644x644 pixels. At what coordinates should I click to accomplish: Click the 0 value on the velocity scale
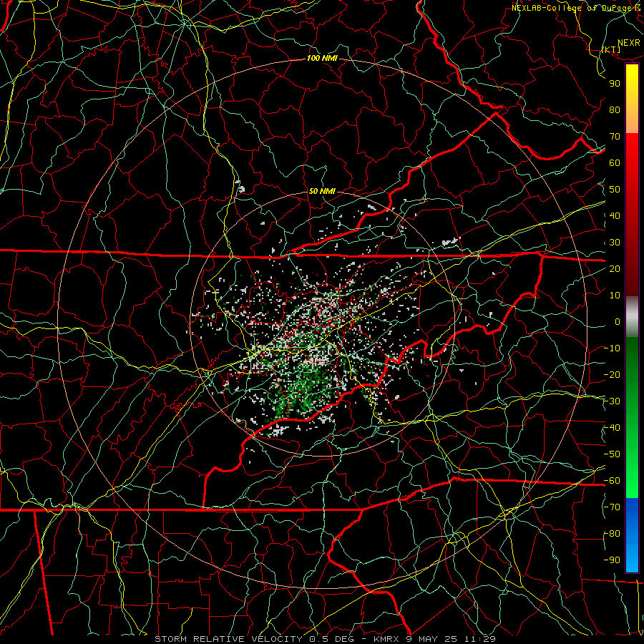pos(618,322)
